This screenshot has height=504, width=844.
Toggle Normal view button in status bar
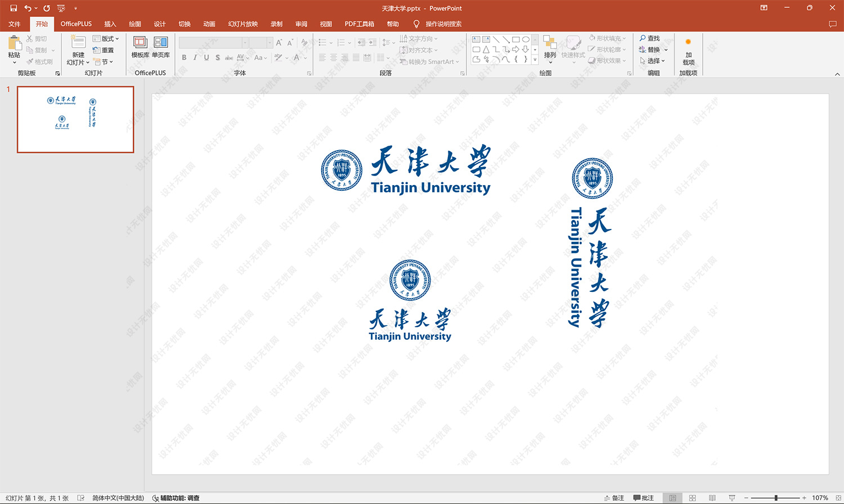[x=672, y=498]
